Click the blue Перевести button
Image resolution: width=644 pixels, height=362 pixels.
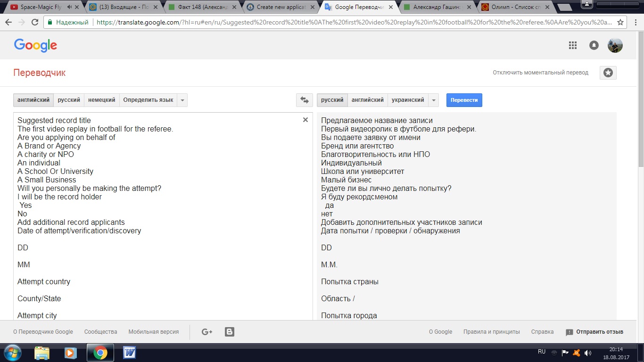point(464,100)
